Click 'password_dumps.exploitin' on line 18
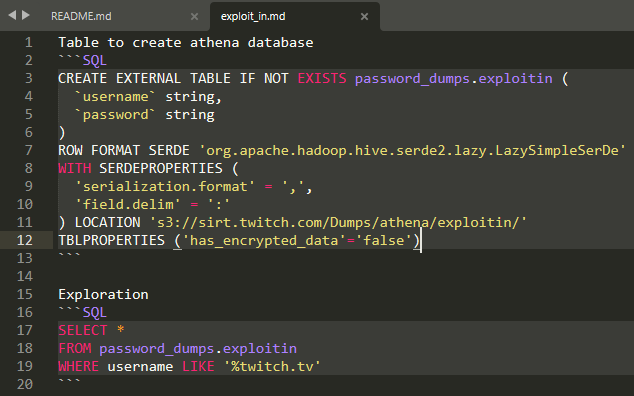The width and height of the screenshot is (634, 396). [198, 348]
